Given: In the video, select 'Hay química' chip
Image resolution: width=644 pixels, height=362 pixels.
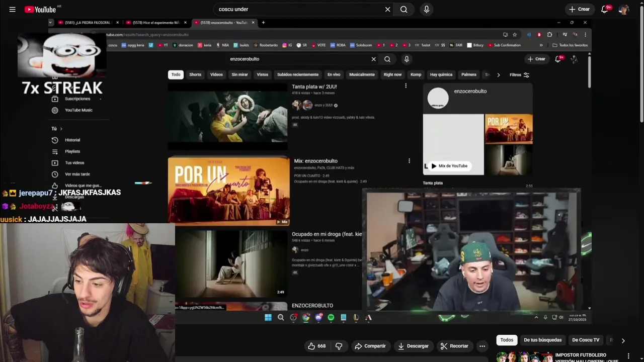Looking at the screenshot, I should (x=441, y=74).
